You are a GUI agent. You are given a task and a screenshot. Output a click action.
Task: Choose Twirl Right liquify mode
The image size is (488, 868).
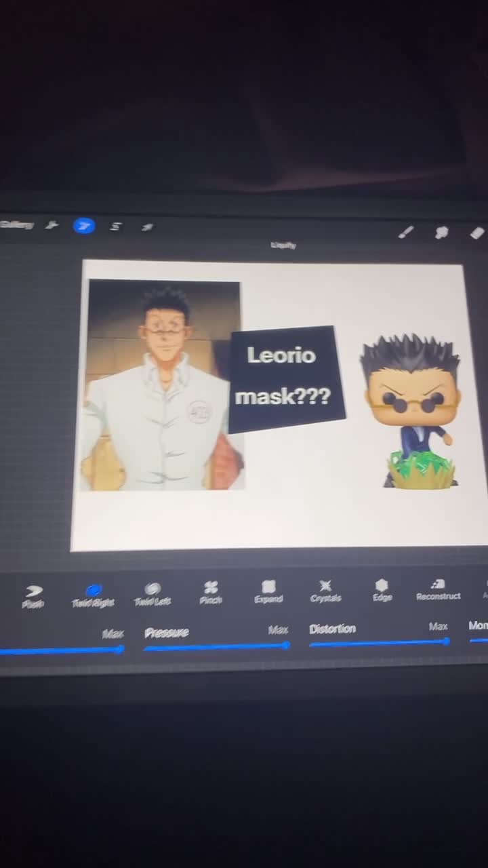point(93,596)
